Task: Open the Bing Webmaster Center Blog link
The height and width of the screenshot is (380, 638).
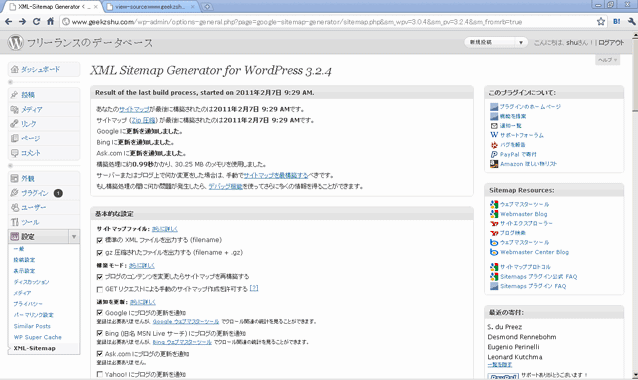Action: click(x=534, y=252)
